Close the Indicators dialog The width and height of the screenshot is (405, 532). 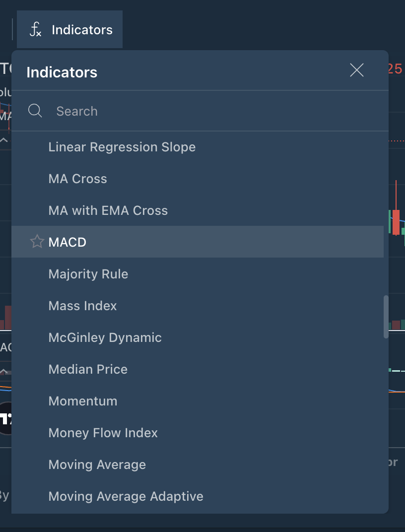pyautogui.click(x=357, y=70)
